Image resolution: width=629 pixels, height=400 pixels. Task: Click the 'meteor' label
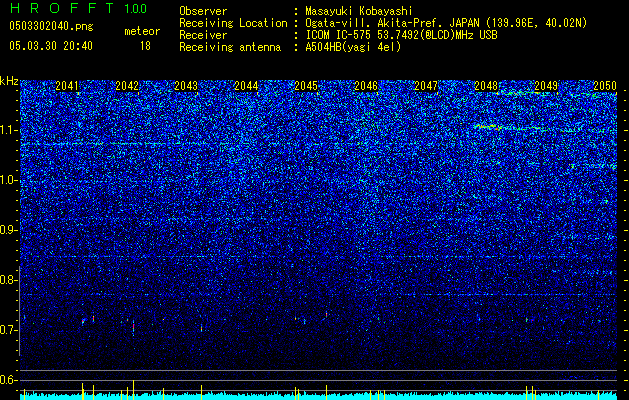pos(142,31)
